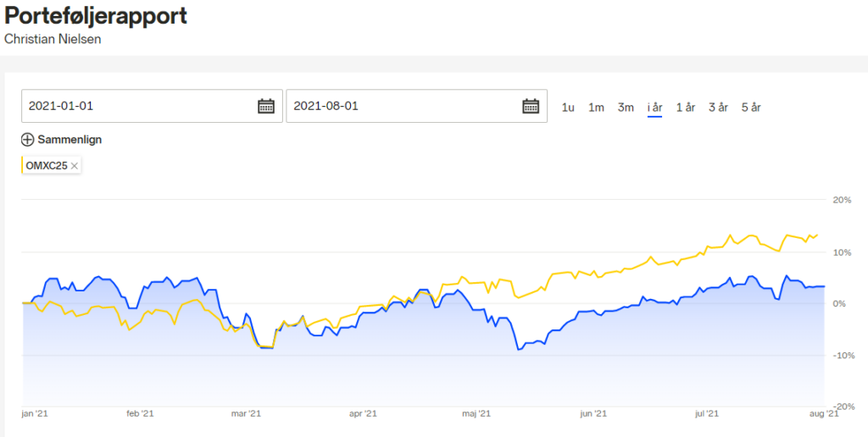Switch to the 3m time range
868x437 pixels.
tap(626, 108)
